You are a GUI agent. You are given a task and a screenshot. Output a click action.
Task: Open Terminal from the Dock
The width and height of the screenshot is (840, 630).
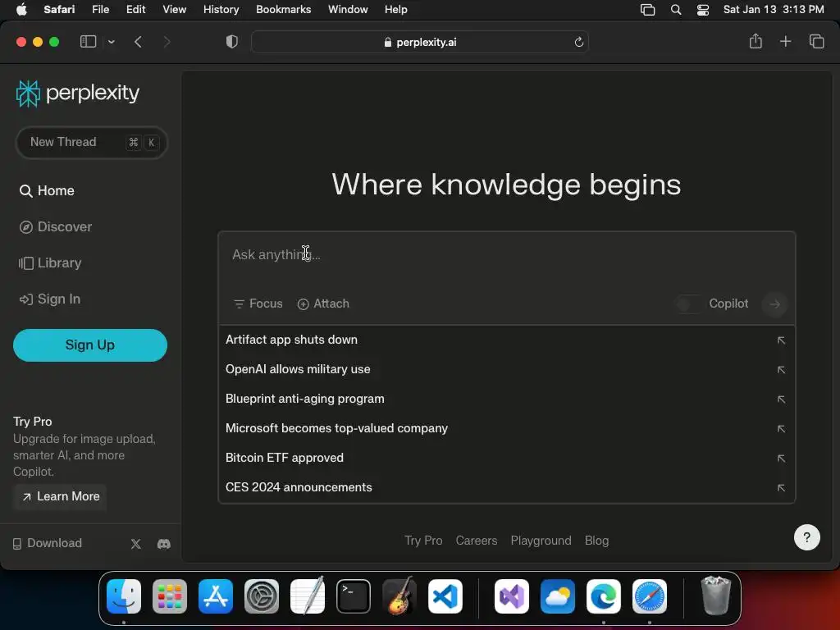[354, 596]
